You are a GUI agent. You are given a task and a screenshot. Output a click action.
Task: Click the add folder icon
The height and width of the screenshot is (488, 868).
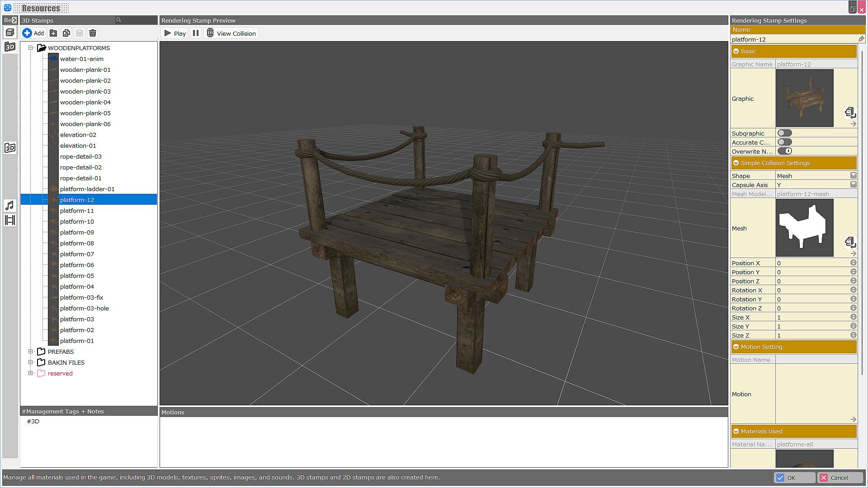[53, 33]
